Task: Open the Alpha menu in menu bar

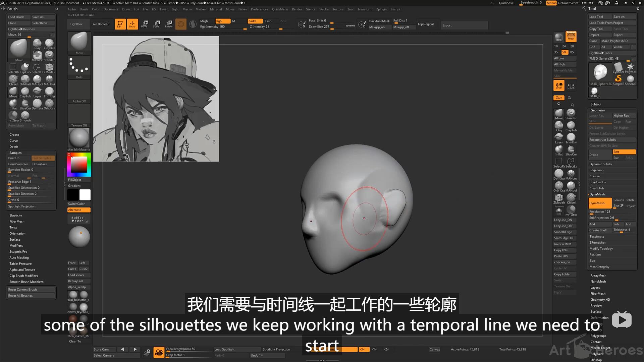Action: pos(72,9)
